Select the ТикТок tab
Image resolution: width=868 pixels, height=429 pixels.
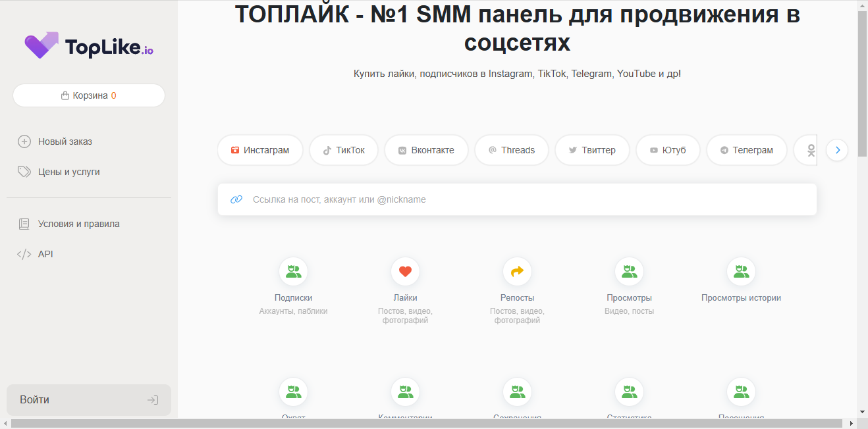click(x=344, y=150)
